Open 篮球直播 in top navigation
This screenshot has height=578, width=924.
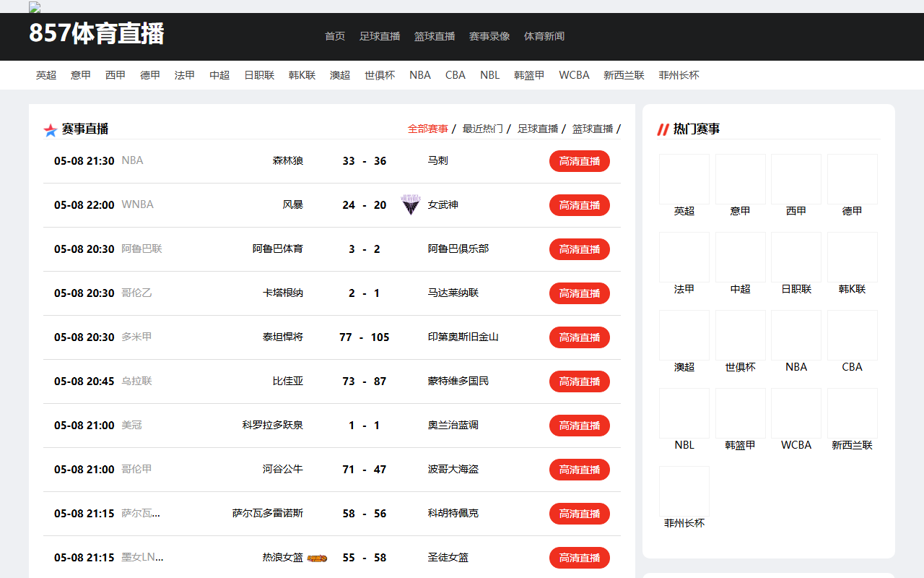tap(435, 36)
